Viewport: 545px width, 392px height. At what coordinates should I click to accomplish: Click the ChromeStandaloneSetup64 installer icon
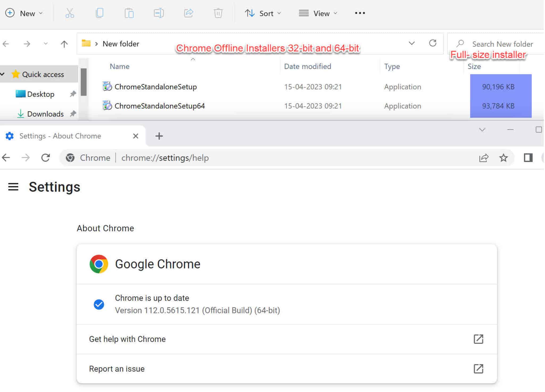(x=107, y=105)
